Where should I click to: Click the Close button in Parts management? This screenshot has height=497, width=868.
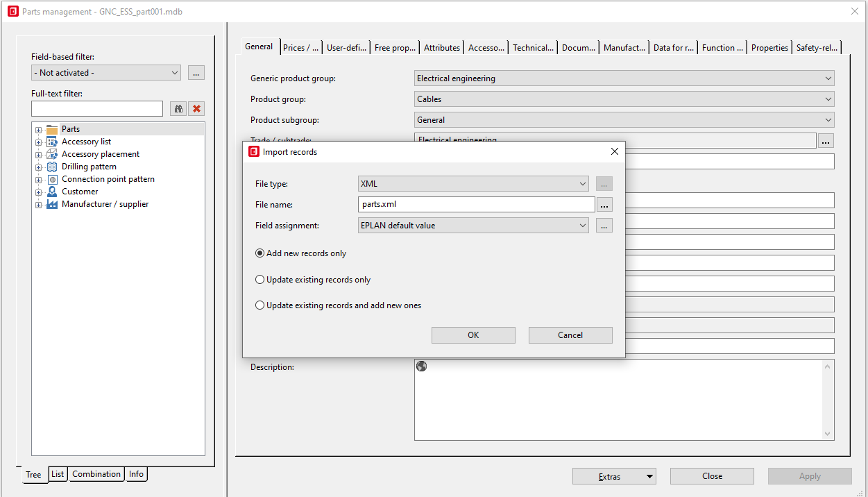pos(712,476)
